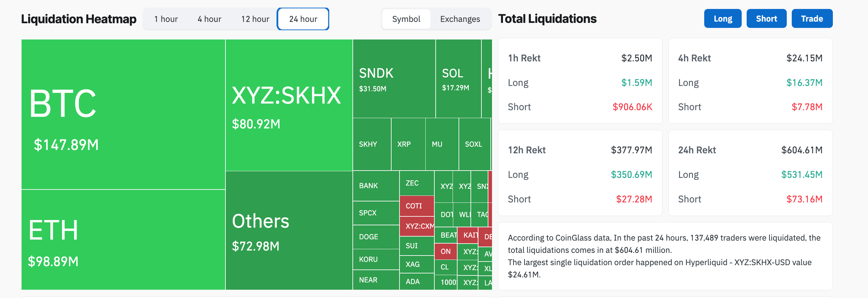Switch heatmap view to Symbol
The width and height of the screenshot is (868, 298).
coord(406,19)
